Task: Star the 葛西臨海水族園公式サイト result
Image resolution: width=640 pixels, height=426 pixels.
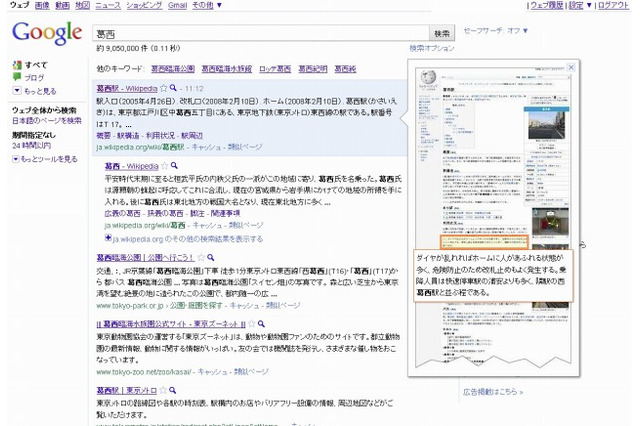Action: [252, 324]
